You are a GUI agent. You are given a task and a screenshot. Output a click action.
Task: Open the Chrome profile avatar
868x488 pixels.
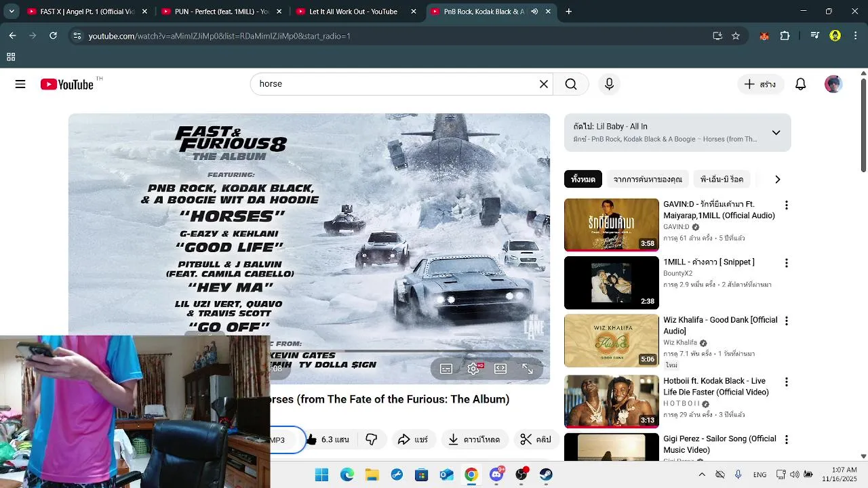pyautogui.click(x=835, y=36)
